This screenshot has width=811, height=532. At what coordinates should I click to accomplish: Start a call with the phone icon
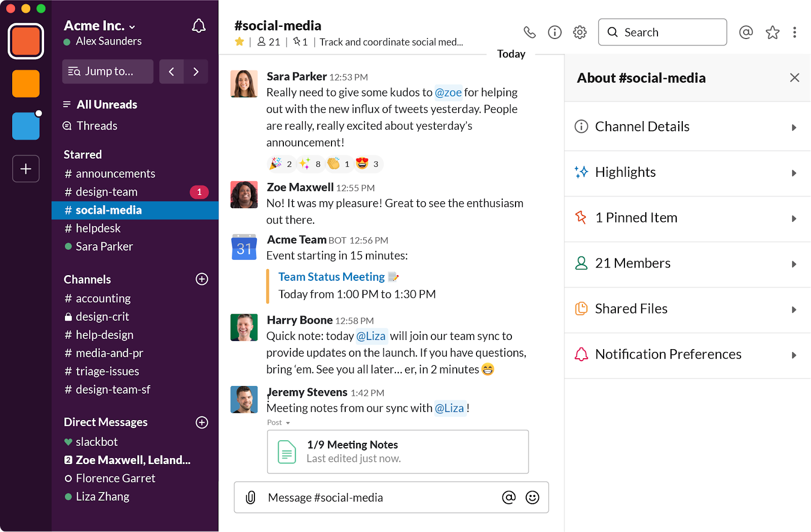coord(530,32)
